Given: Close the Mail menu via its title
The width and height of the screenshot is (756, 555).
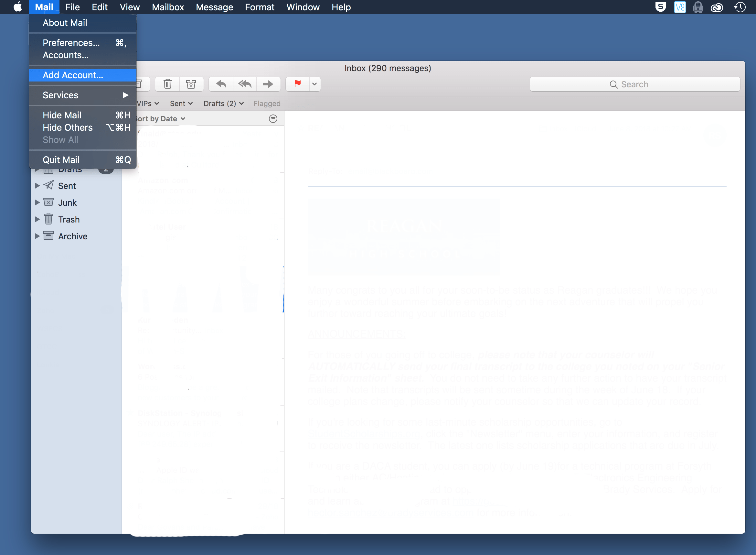Looking at the screenshot, I should pyautogui.click(x=44, y=7).
